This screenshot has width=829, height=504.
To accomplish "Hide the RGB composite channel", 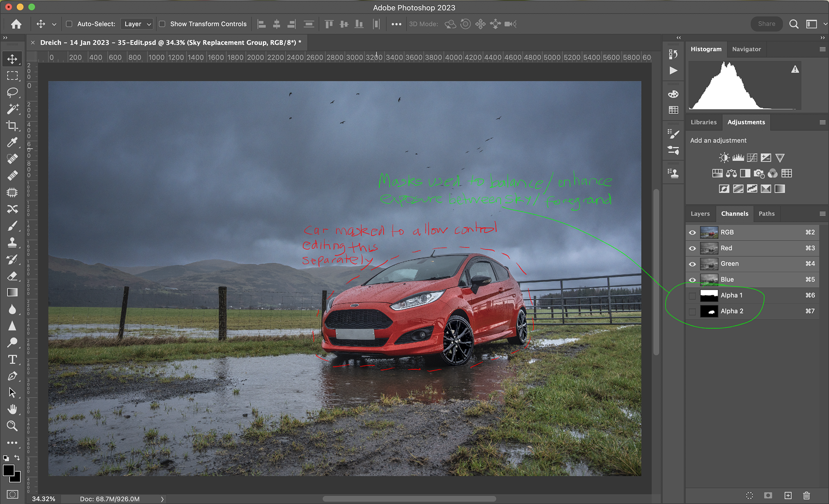I will point(692,233).
